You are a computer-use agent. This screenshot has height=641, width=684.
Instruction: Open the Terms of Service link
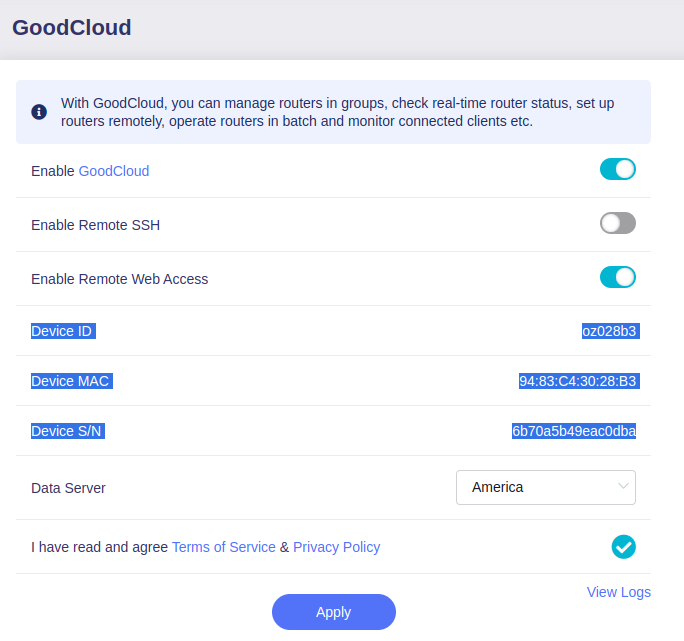pyautogui.click(x=224, y=547)
